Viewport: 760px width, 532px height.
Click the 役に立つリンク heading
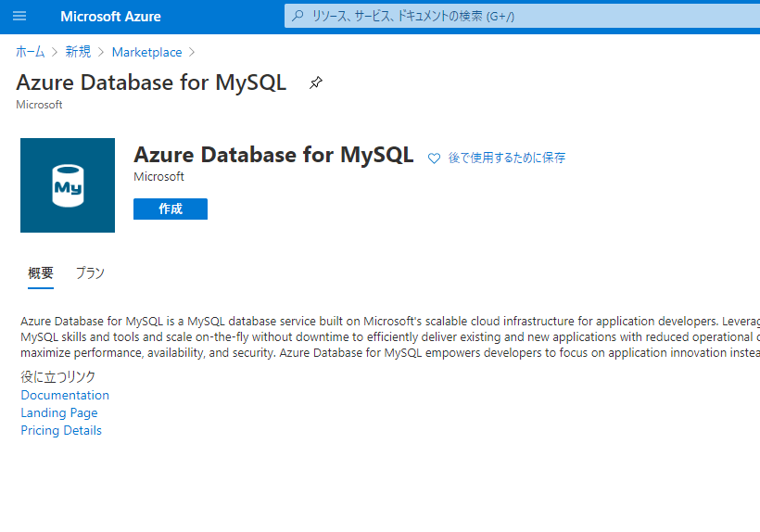[58, 376]
